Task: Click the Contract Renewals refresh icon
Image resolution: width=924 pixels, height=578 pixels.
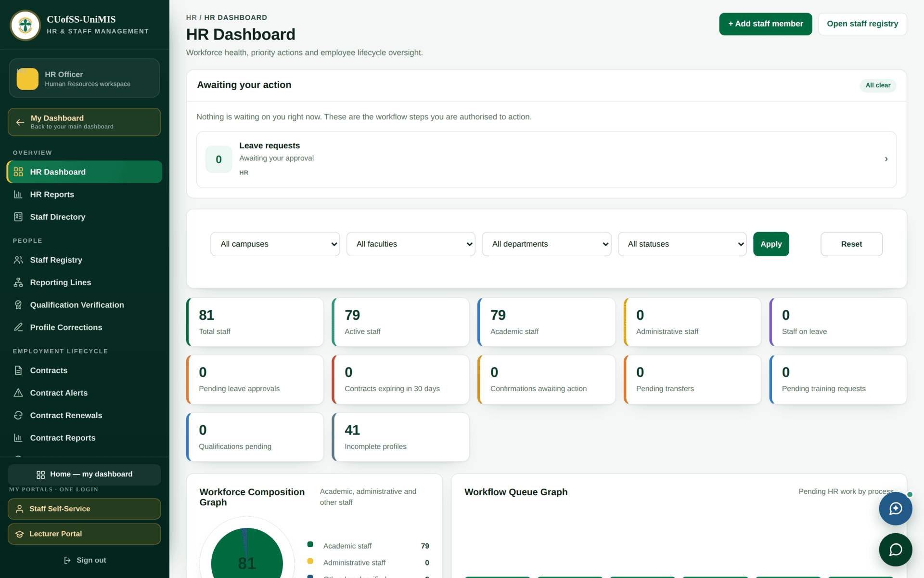Action: tap(18, 415)
